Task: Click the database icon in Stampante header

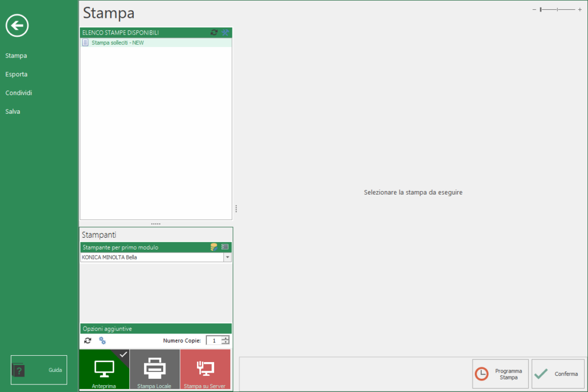Action: point(214,247)
